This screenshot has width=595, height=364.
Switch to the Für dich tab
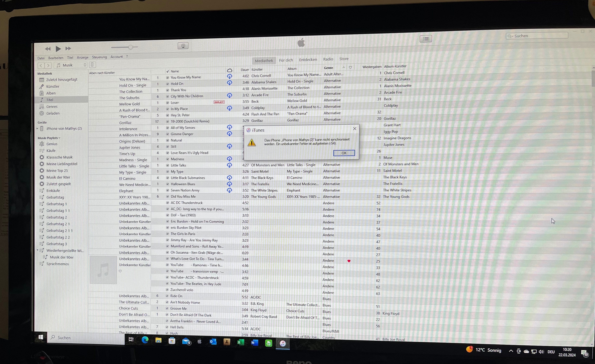pos(286,60)
